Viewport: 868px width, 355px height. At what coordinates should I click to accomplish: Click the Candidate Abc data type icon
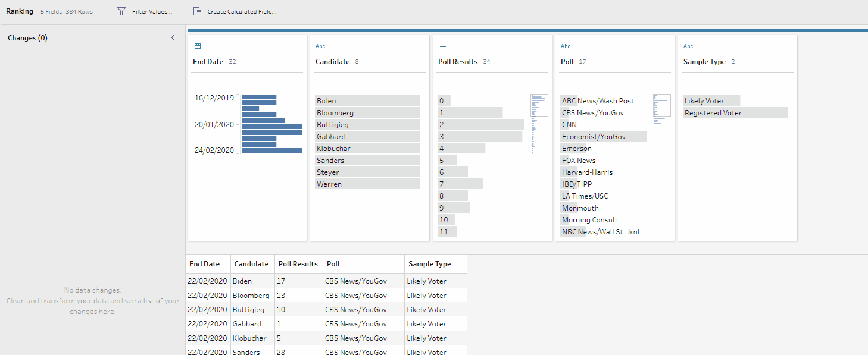320,46
